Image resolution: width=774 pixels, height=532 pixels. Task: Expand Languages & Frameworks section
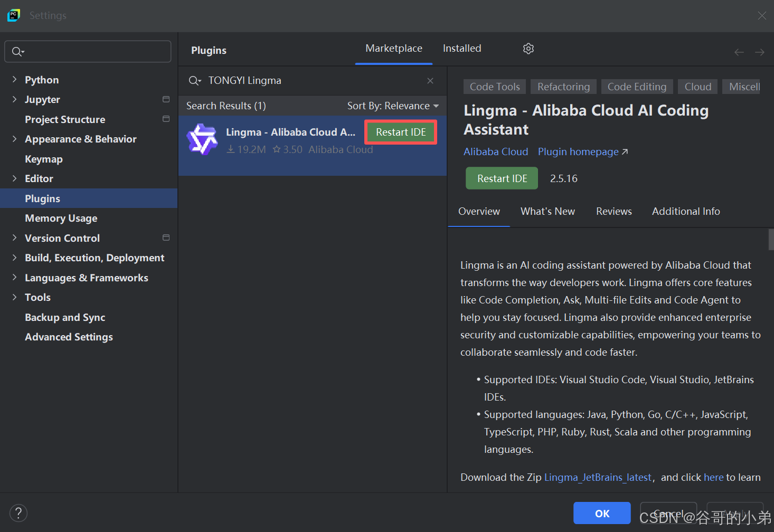click(x=14, y=277)
